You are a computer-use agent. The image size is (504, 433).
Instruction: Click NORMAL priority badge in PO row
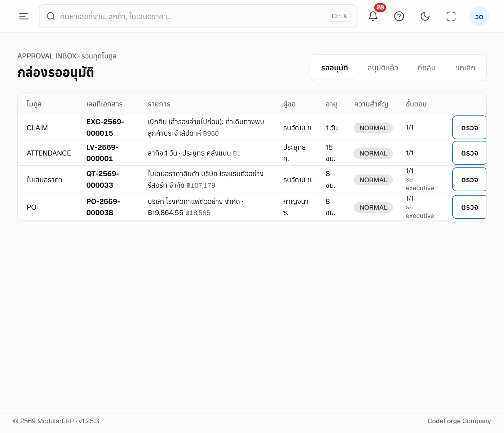pos(373,207)
